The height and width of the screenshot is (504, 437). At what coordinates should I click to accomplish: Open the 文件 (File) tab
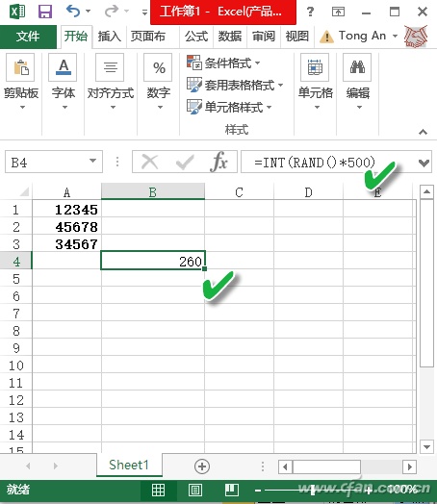click(28, 37)
